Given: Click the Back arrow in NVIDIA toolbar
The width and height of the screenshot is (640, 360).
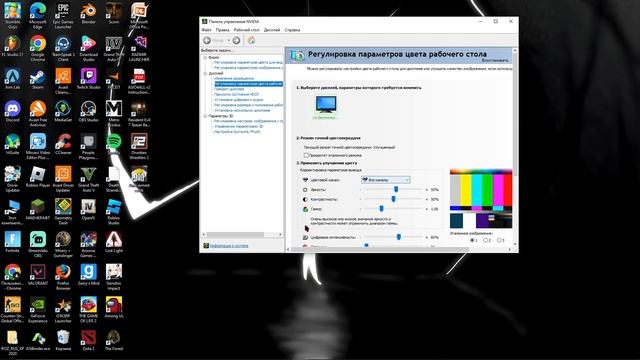Looking at the screenshot, I should coord(207,40).
